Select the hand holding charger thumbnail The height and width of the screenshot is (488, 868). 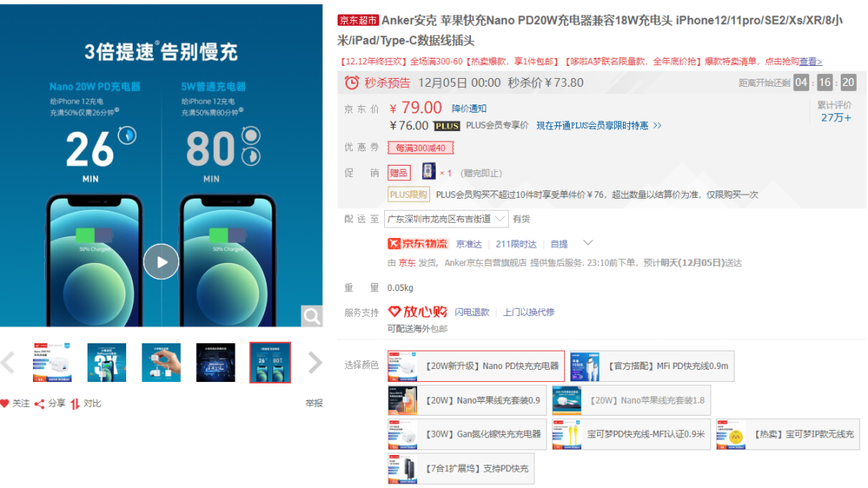[161, 363]
